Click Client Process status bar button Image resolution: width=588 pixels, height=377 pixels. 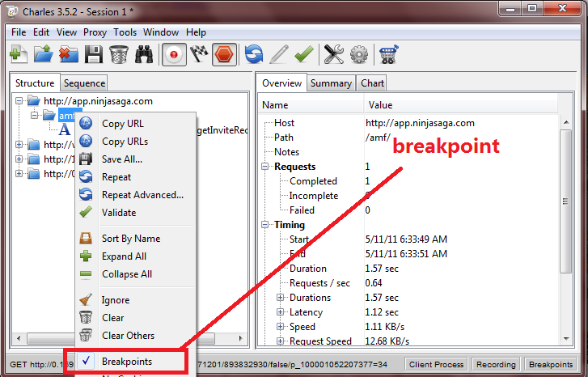coord(436,364)
